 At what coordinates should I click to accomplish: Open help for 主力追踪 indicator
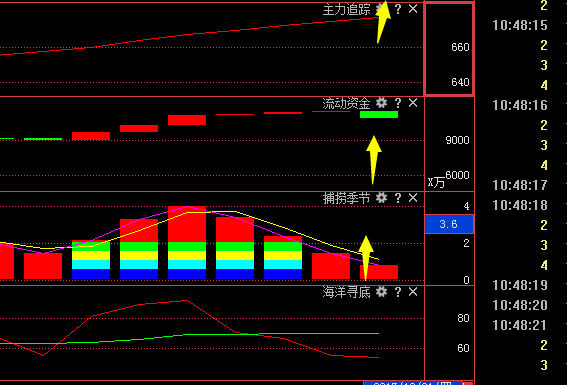[x=398, y=9]
